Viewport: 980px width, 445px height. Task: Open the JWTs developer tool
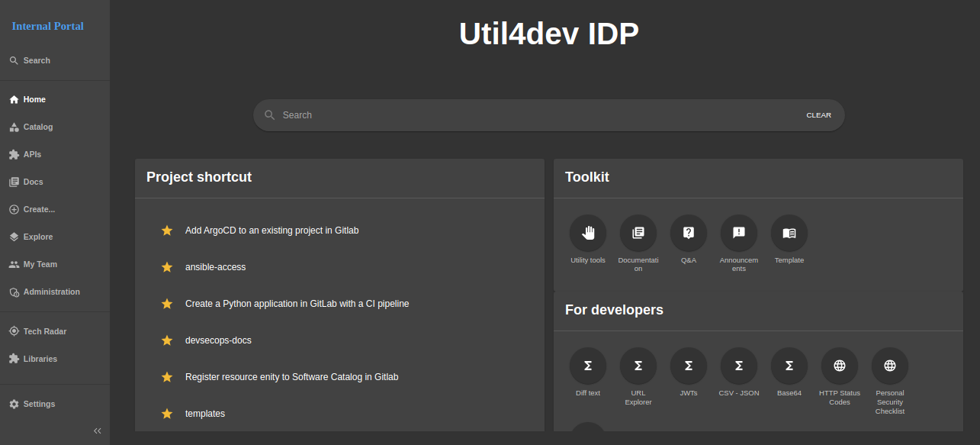point(688,366)
